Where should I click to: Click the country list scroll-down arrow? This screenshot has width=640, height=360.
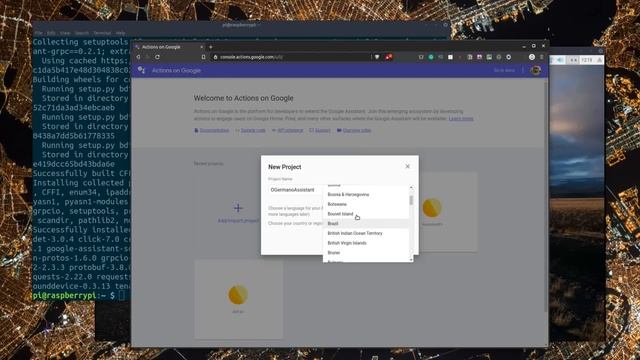411,260
